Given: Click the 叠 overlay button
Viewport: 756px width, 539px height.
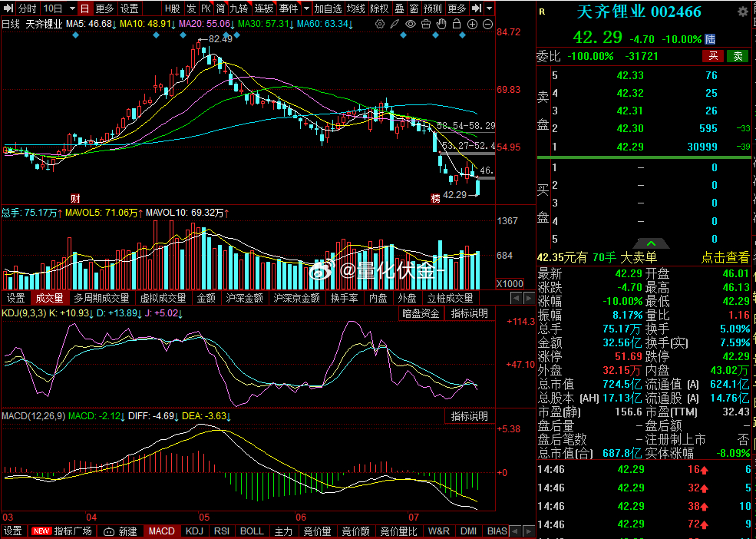Looking at the screenshot, I should pyautogui.click(x=399, y=8).
